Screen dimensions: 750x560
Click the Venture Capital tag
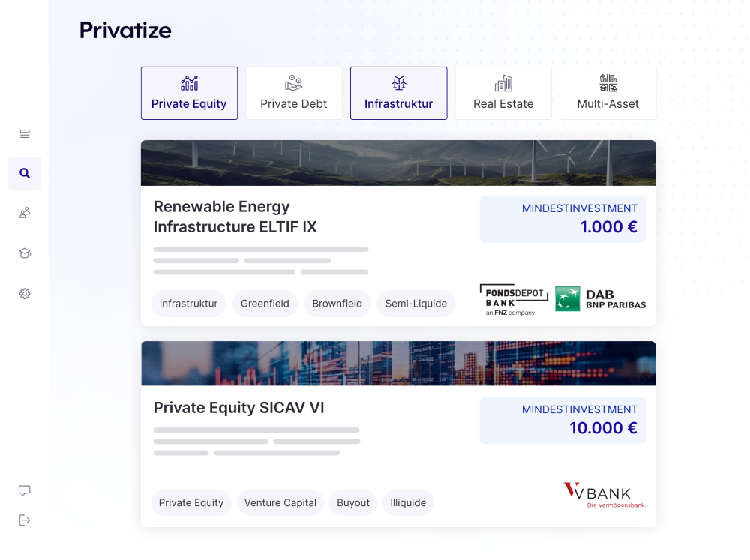[x=280, y=502]
